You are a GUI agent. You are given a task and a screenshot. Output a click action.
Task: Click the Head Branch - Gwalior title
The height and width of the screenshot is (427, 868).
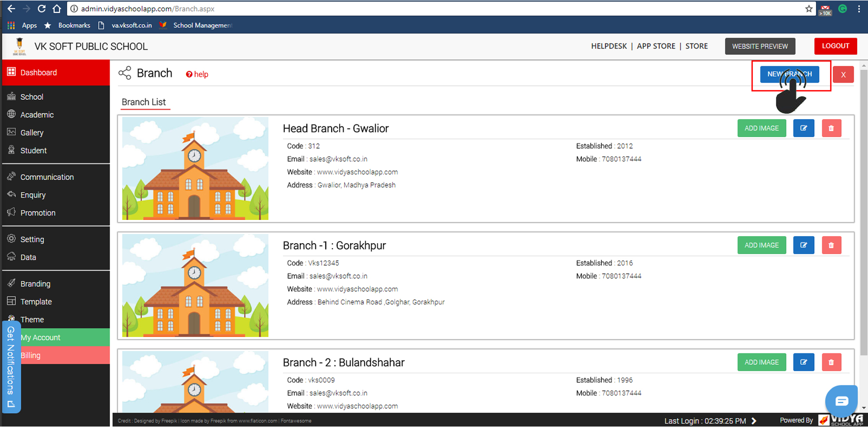coord(336,128)
